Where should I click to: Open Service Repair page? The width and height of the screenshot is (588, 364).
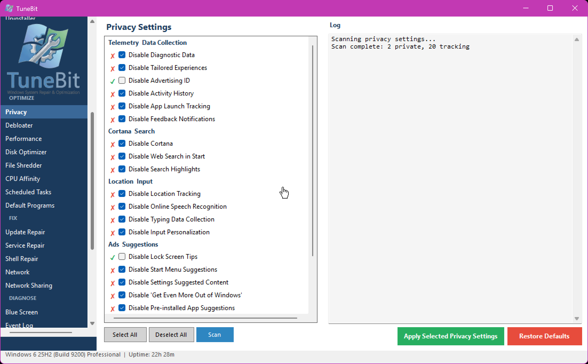click(x=44, y=245)
